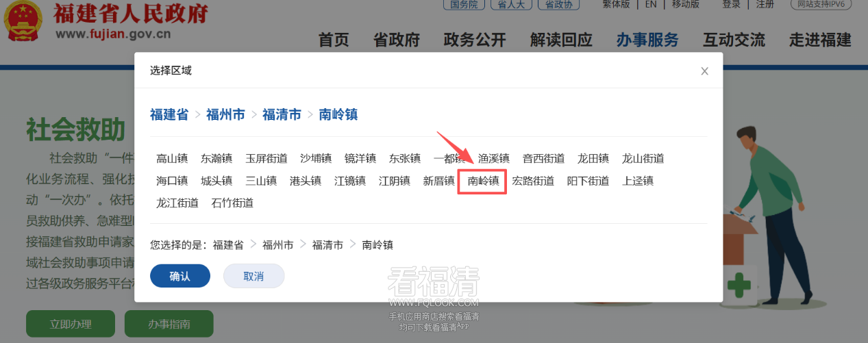
Task: Click the 国务院 top link
Action: click(463, 4)
